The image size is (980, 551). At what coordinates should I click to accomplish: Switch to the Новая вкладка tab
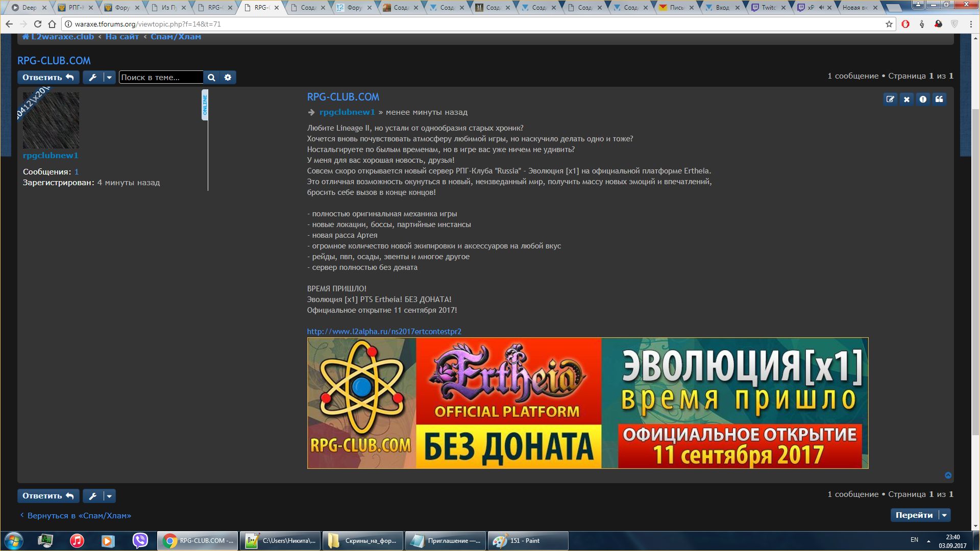click(860, 8)
